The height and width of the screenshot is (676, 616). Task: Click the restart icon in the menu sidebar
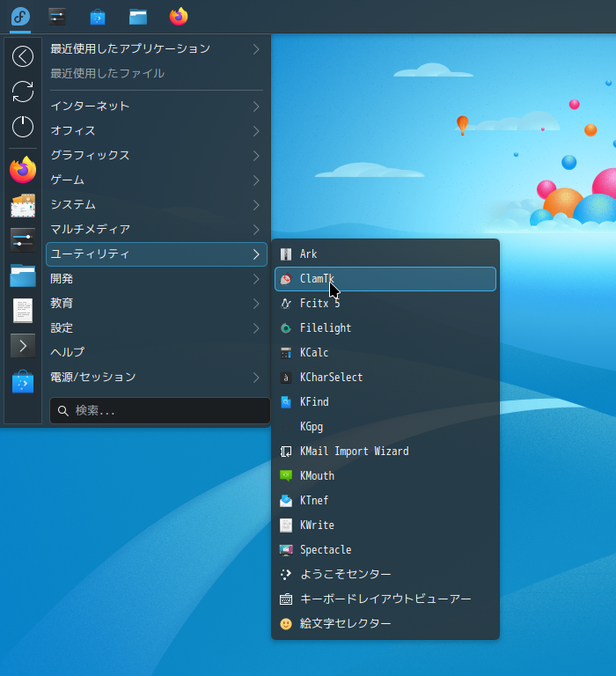click(23, 92)
